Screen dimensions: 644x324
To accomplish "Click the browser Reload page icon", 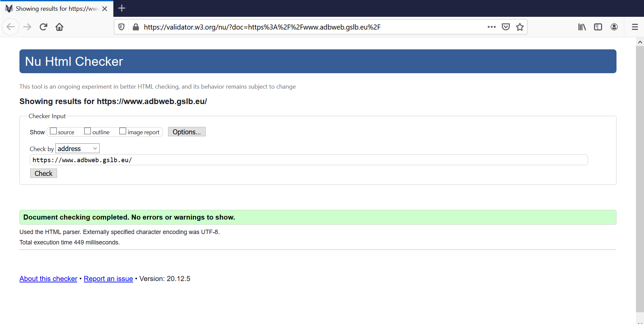I will [x=43, y=27].
